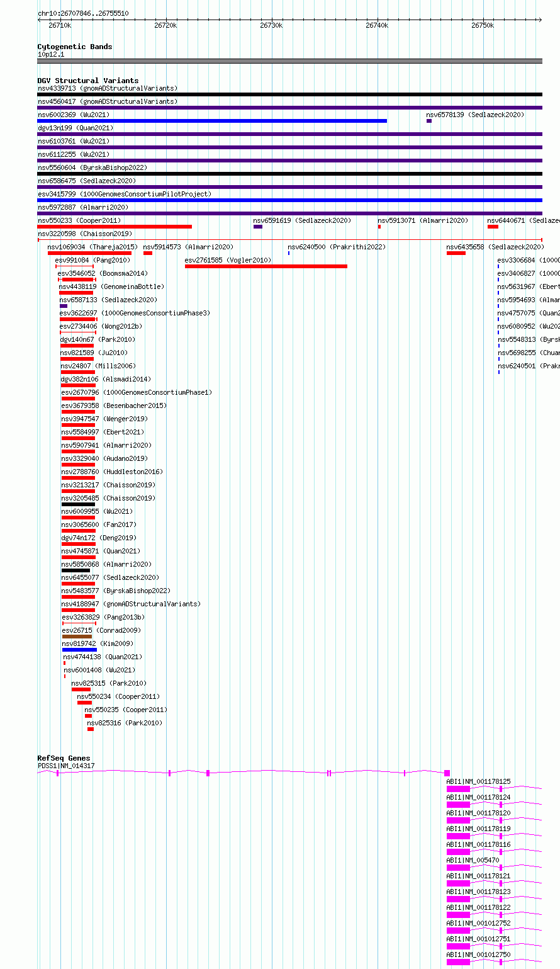This screenshot has height=969, width=560.
Task: Select nsv6001408 (Wu2021) variant
Action: [x=99, y=670]
